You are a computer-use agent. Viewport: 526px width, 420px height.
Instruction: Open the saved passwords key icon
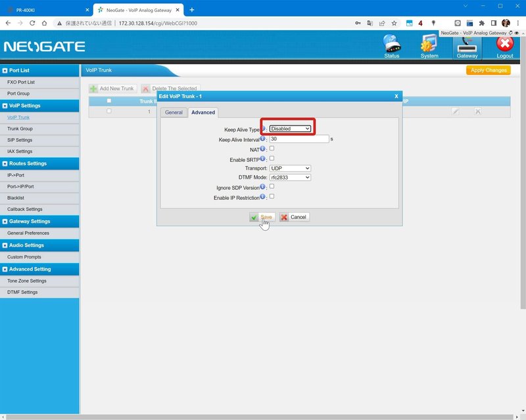(358, 23)
